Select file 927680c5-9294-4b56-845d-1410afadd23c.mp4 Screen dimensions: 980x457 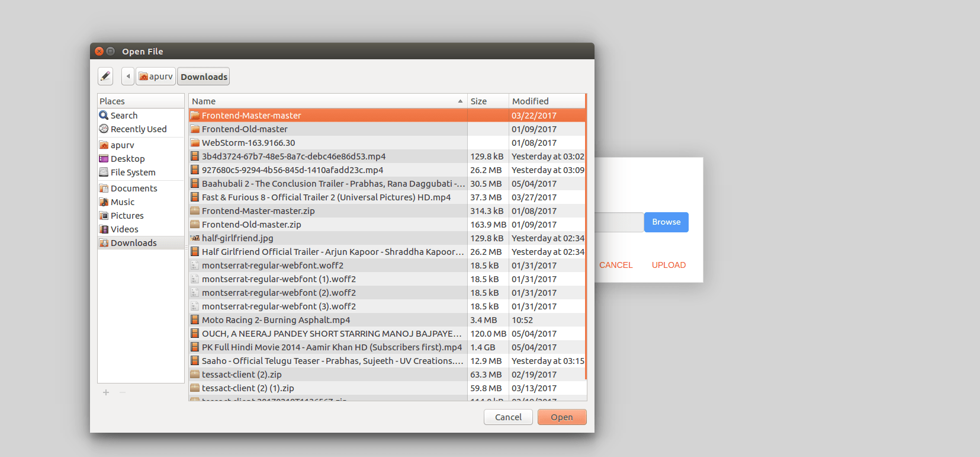[387, 170]
